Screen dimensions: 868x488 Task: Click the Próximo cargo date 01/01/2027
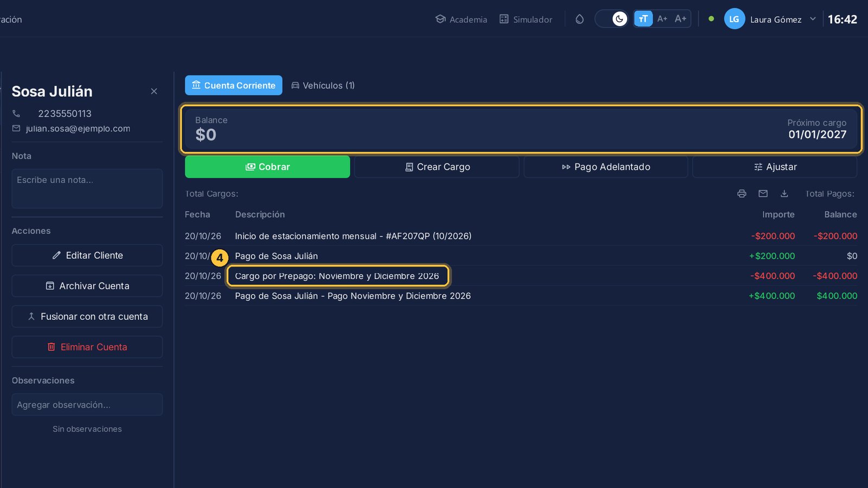(x=818, y=135)
